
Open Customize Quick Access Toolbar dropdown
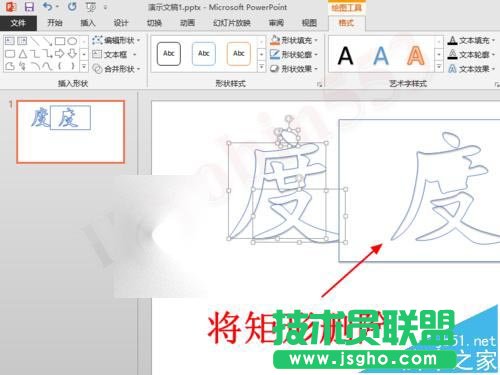point(105,7)
